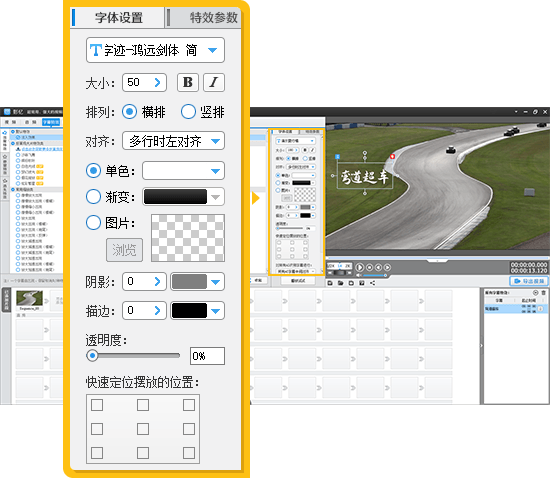Toggle bold B font style
The height and width of the screenshot is (478, 550).
(x=188, y=82)
